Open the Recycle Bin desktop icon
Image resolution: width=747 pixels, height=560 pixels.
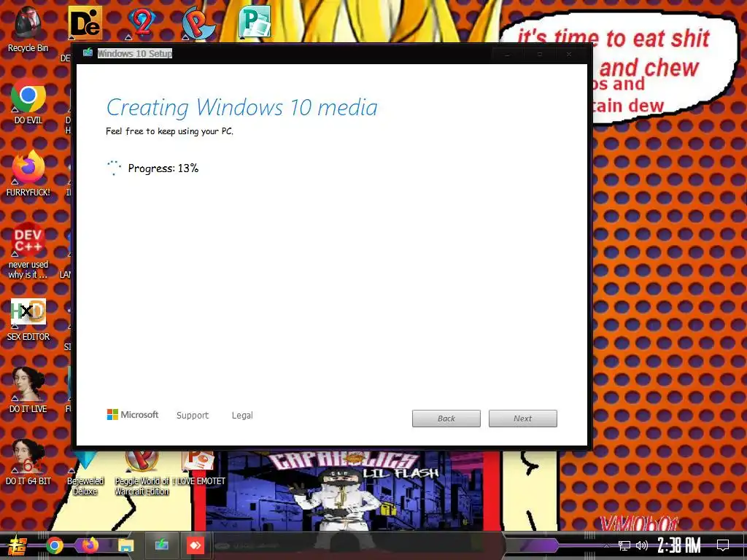coord(28,28)
